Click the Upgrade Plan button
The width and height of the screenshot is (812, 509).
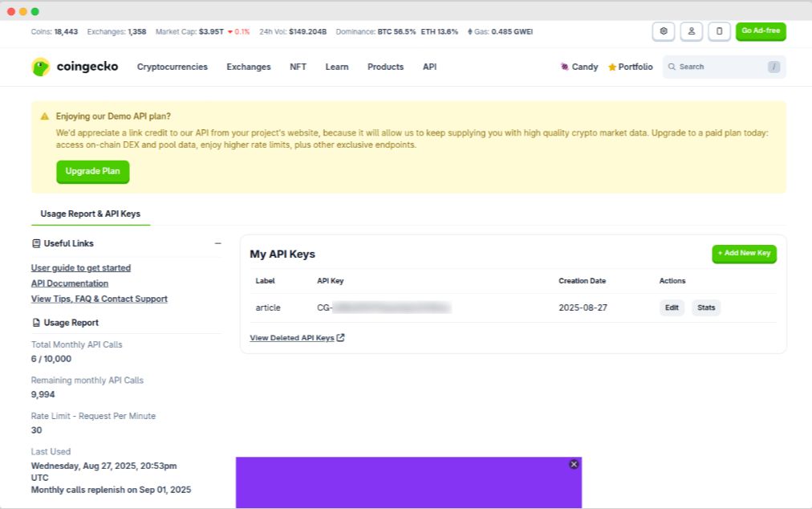pos(93,172)
